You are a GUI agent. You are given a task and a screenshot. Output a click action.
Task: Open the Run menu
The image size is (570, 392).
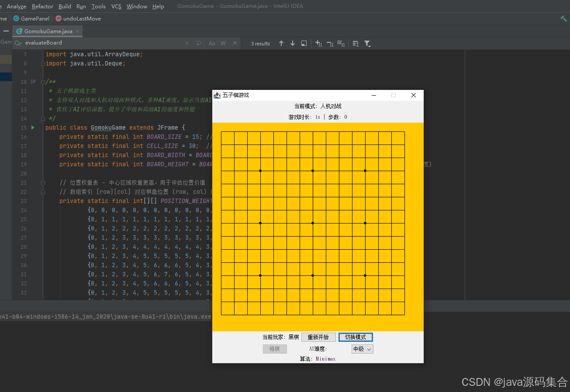click(x=81, y=6)
